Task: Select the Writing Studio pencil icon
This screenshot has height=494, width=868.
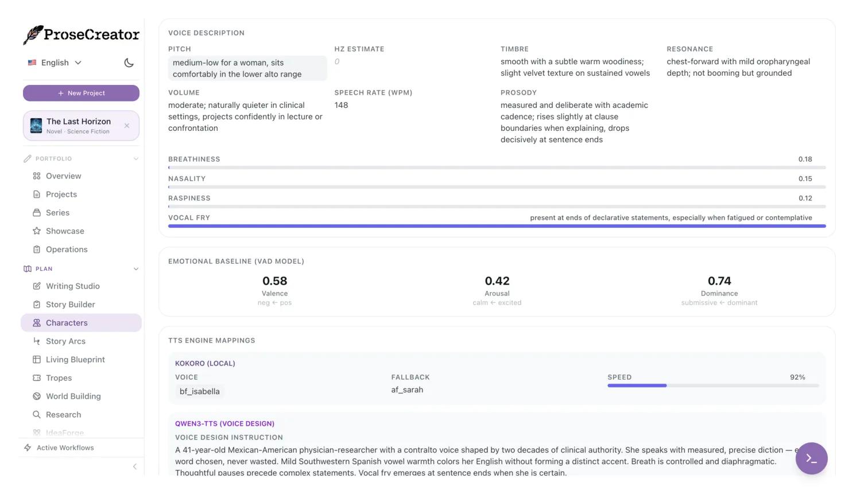Action: coord(36,286)
